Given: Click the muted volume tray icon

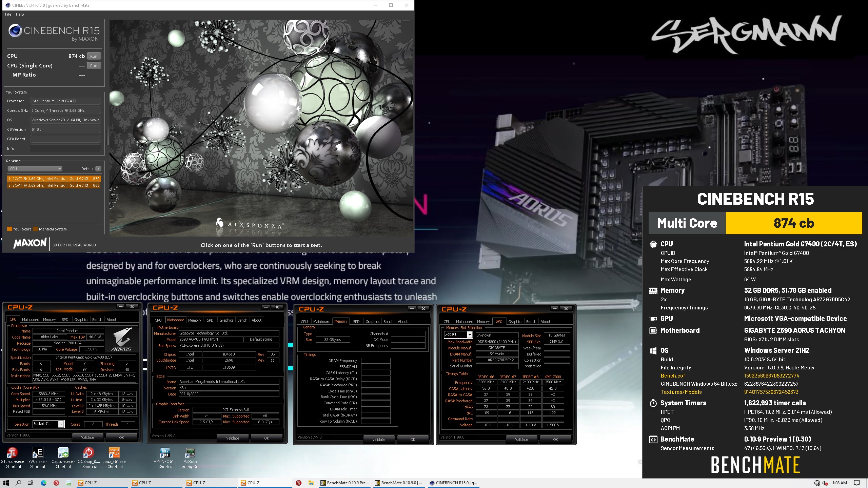Looking at the screenshot, I should click(x=825, y=483).
